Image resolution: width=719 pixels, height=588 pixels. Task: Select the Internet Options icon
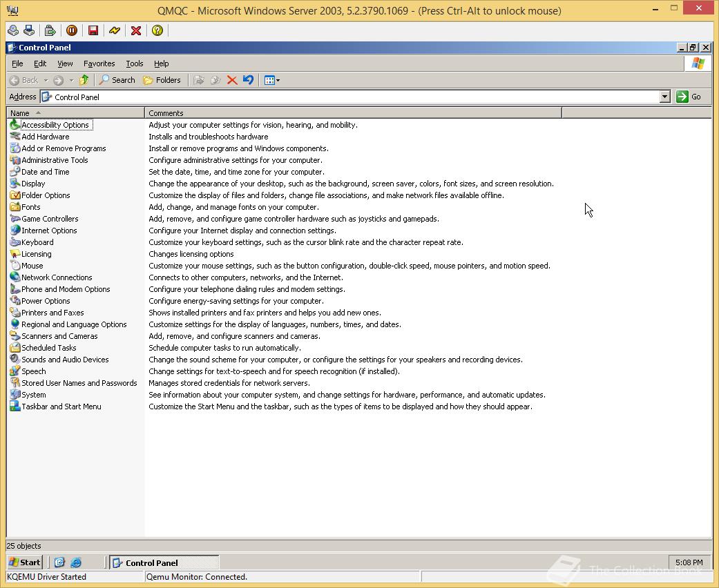[15, 231]
